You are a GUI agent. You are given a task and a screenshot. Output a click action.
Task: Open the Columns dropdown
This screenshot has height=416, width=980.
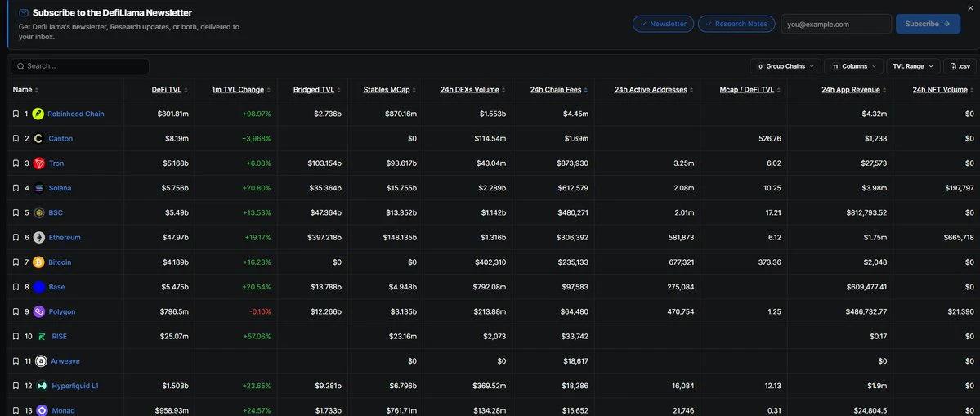854,66
